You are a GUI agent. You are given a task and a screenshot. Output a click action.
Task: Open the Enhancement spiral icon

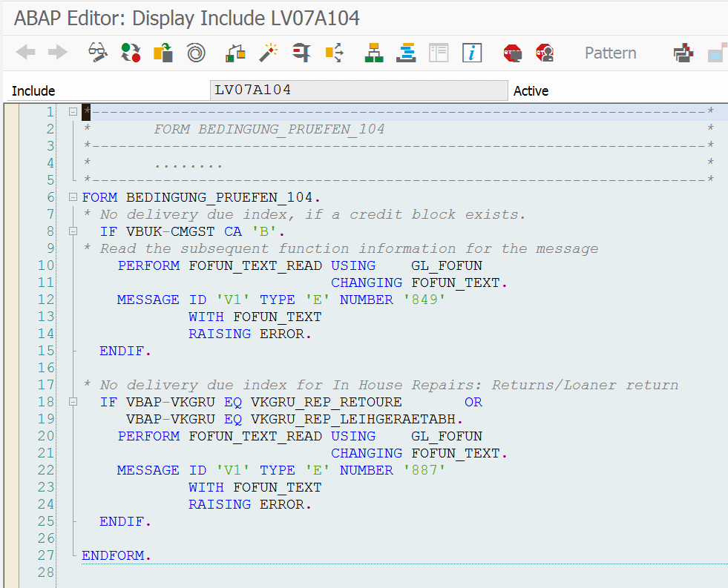point(194,53)
